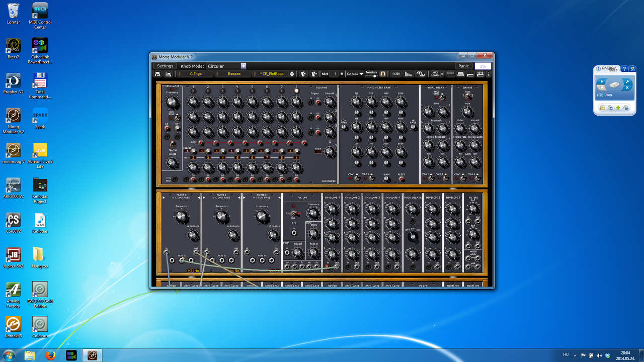Viewport: 644px width, 362px height.
Task: Click the KEYB view icon
Action: pyautogui.click(x=480, y=74)
